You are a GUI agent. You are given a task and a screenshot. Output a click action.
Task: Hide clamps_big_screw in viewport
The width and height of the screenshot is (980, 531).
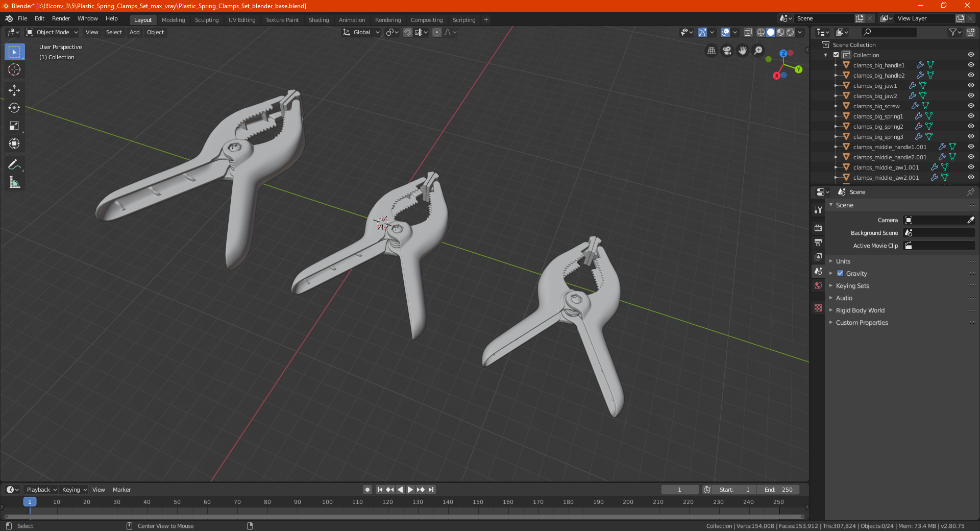[x=971, y=106]
